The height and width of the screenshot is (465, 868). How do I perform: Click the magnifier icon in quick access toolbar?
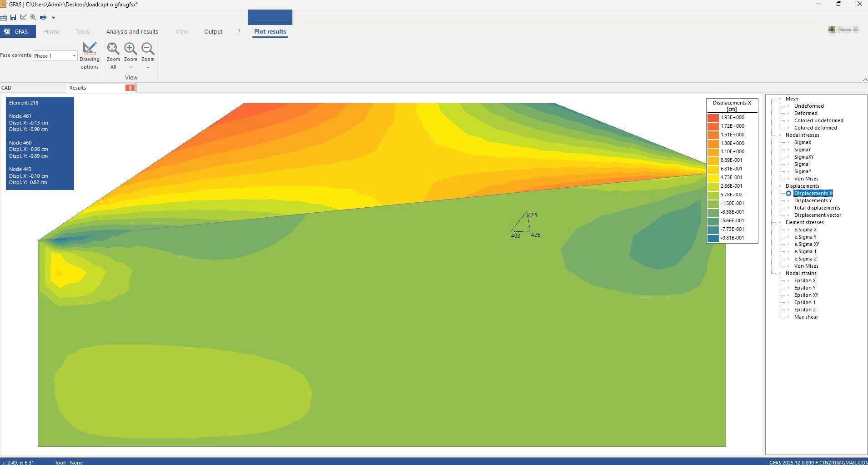coord(33,17)
